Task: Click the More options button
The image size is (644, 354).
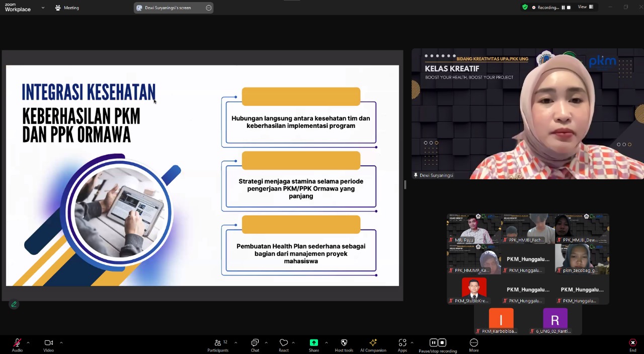Action: pyautogui.click(x=473, y=345)
